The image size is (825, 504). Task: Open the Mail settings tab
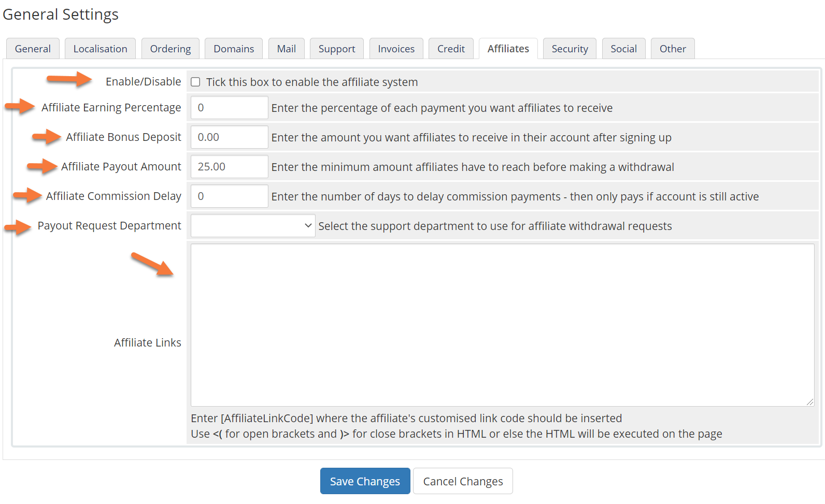[x=286, y=49]
